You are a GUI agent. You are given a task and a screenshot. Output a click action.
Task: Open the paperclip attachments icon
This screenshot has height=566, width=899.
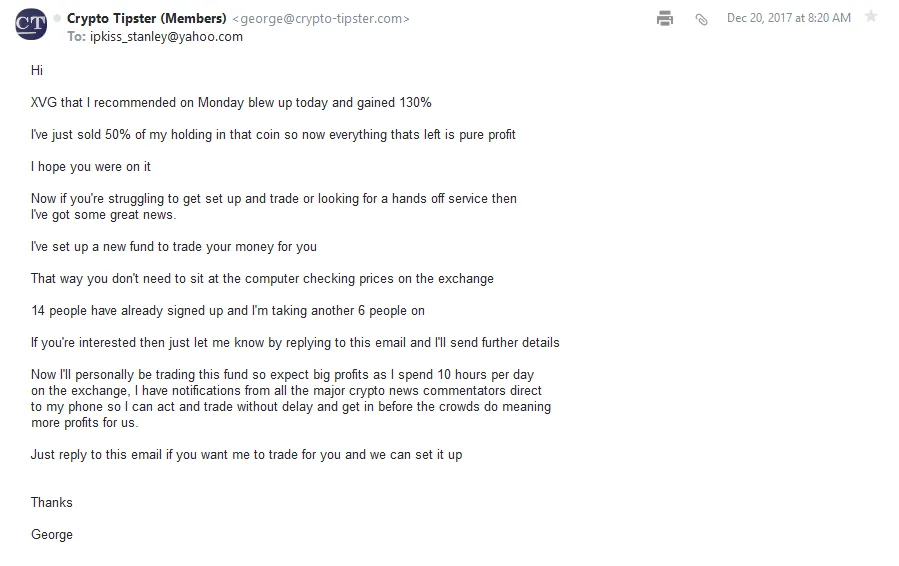(x=701, y=19)
